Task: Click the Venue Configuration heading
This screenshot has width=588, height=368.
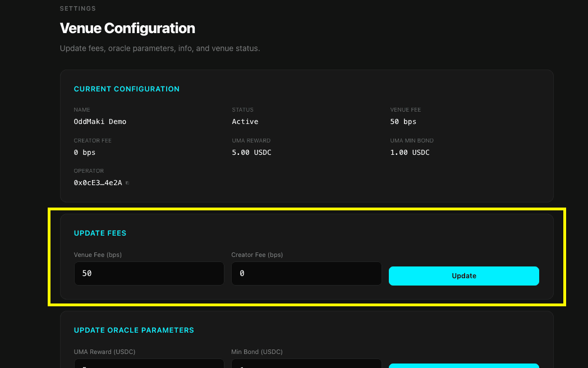Action: coord(127,28)
